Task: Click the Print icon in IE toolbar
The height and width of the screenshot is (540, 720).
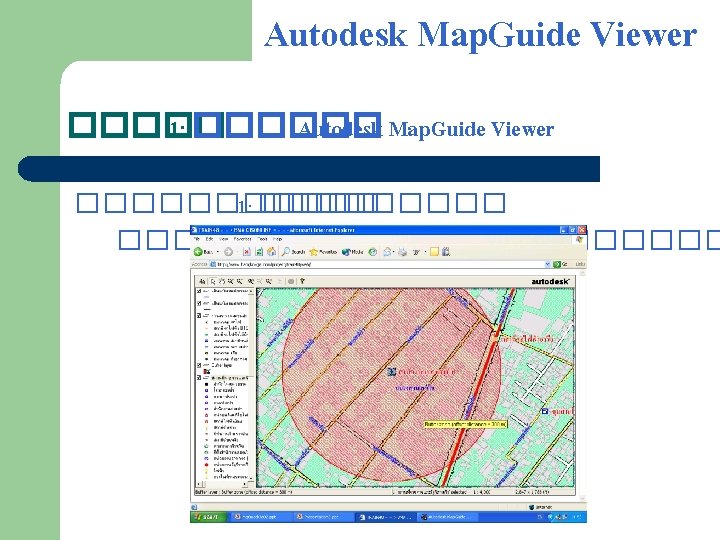Action: [x=403, y=252]
